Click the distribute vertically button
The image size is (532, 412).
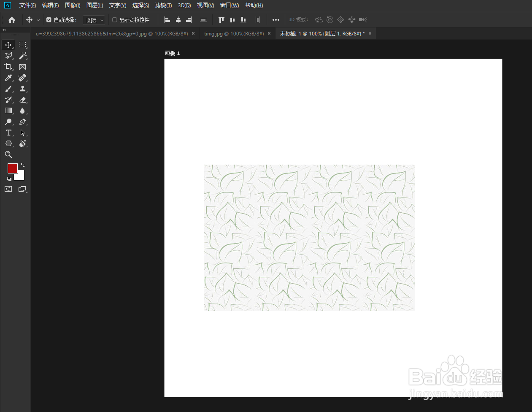tap(203, 20)
